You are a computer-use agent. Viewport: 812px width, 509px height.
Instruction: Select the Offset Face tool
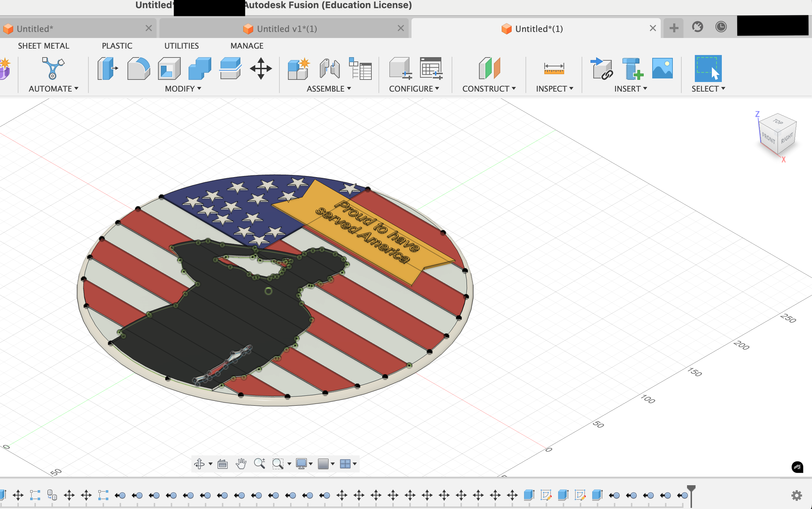point(230,68)
